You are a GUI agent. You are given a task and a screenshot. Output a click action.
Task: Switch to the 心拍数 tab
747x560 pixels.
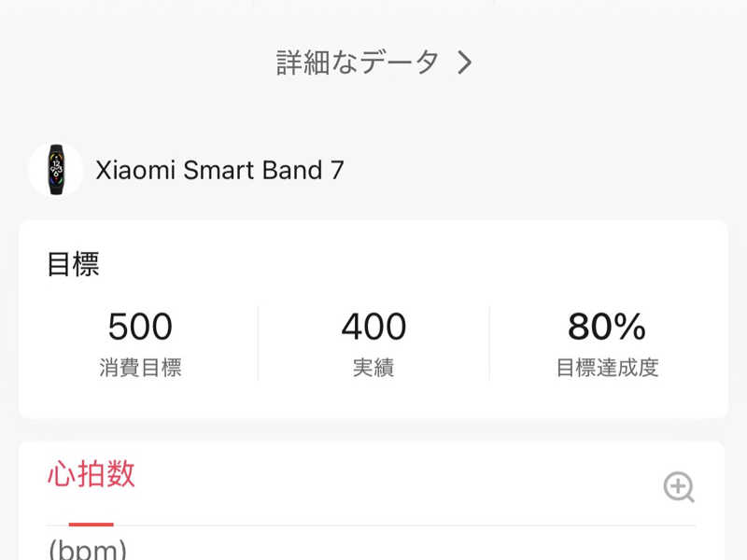(91, 474)
